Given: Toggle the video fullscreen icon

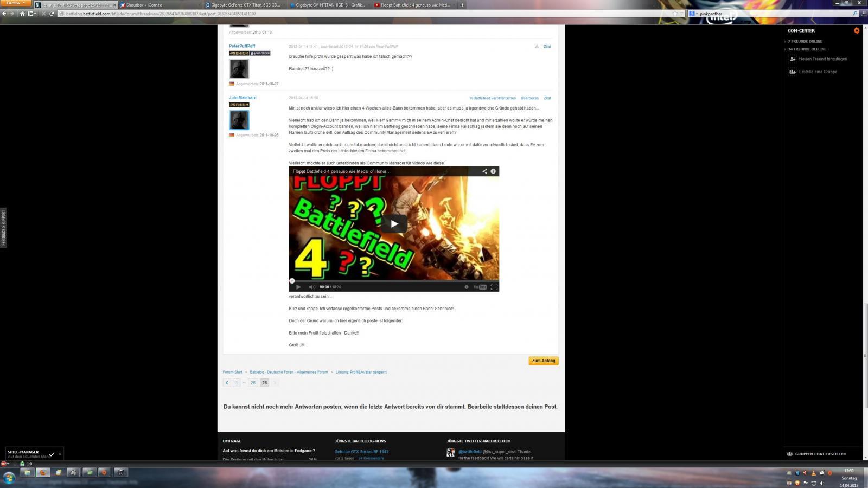Looking at the screenshot, I should click(494, 287).
